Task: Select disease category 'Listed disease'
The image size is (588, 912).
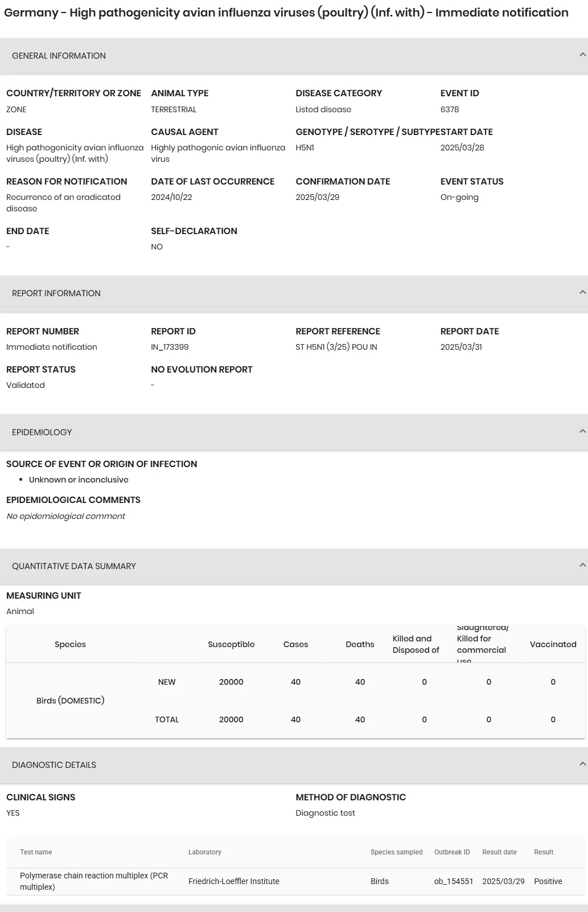Action: pyautogui.click(x=323, y=109)
